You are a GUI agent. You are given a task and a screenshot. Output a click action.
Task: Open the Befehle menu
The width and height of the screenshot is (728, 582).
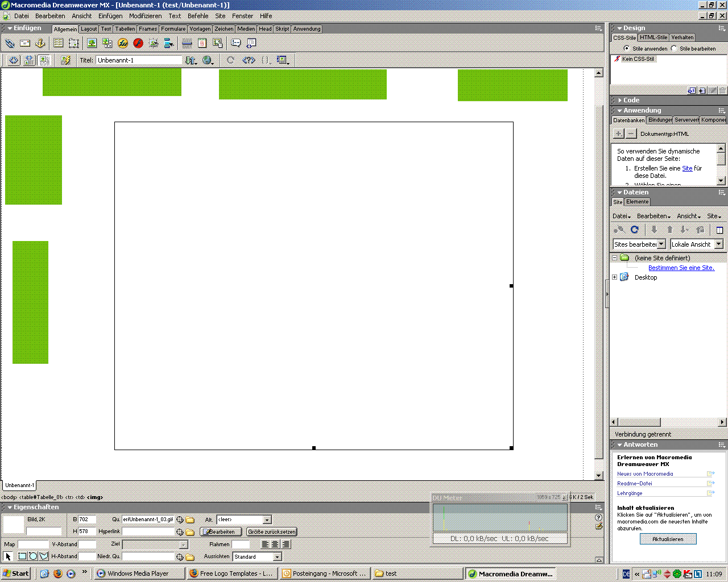click(198, 16)
